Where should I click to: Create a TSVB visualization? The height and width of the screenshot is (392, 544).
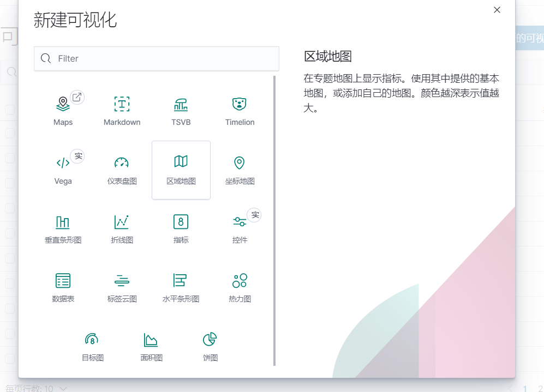181,109
